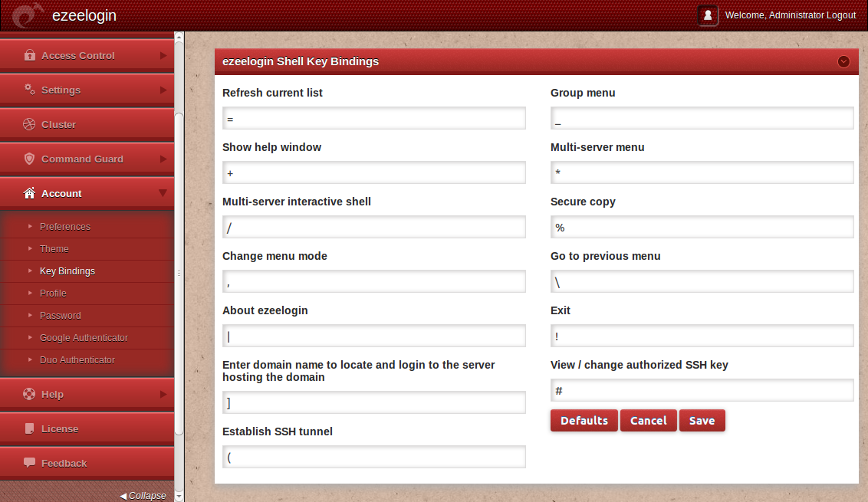This screenshot has width=868, height=502.
Task: Click the ezeelogin logo icon
Action: [x=27, y=15]
